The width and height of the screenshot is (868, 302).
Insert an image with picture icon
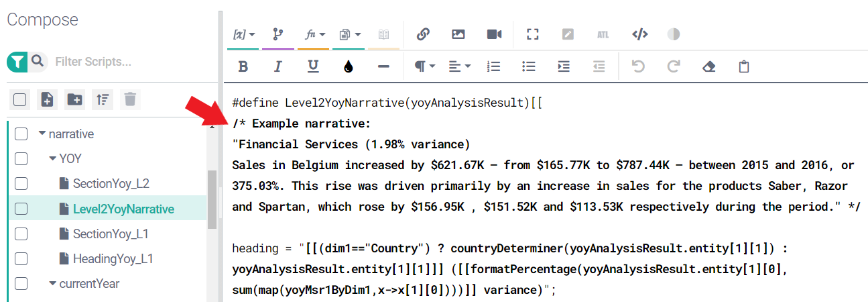click(458, 34)
